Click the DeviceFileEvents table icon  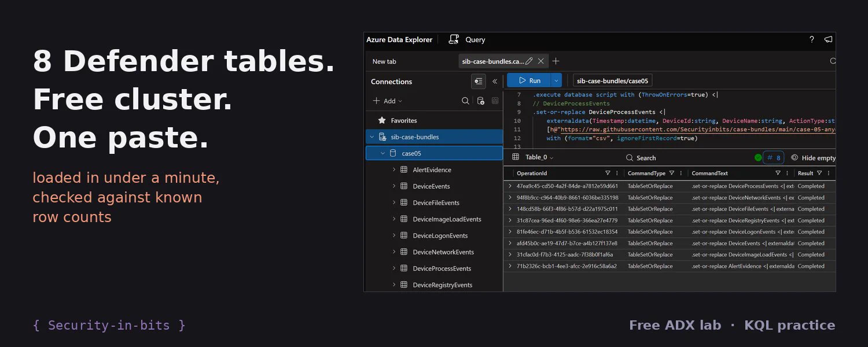[404, 202]
